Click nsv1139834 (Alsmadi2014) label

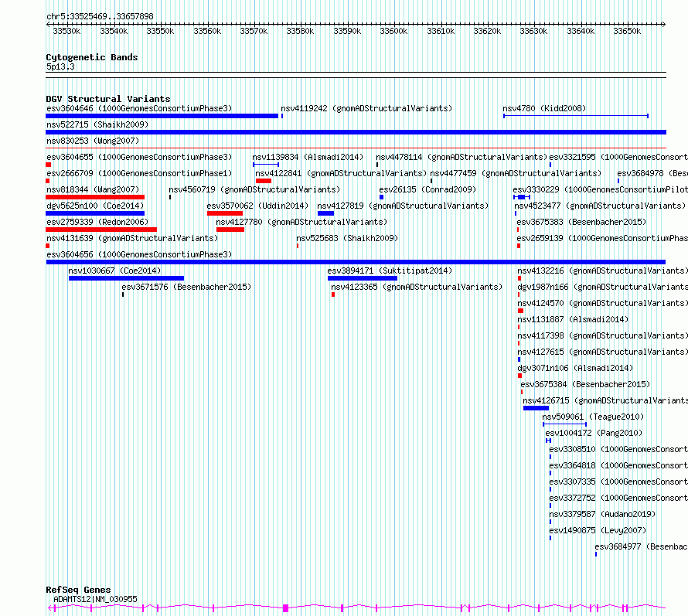308,157
